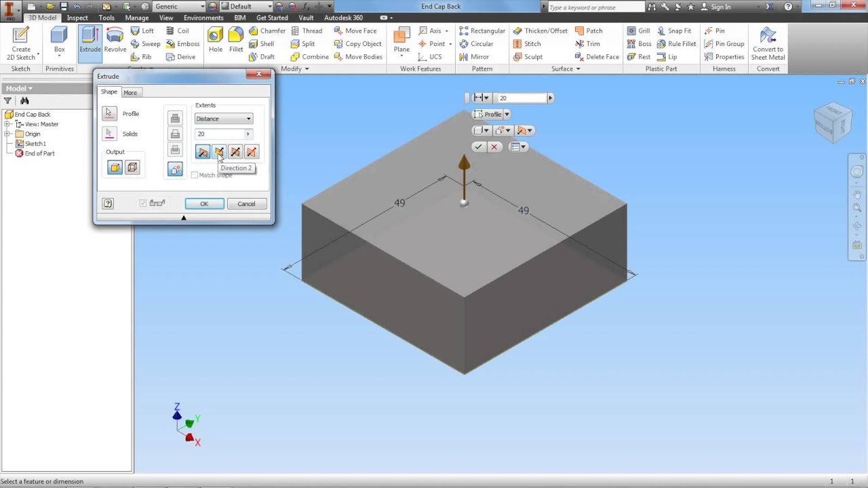Click the filter funnel icon in model browser
The image size is (868, 488).
[7, 101]
